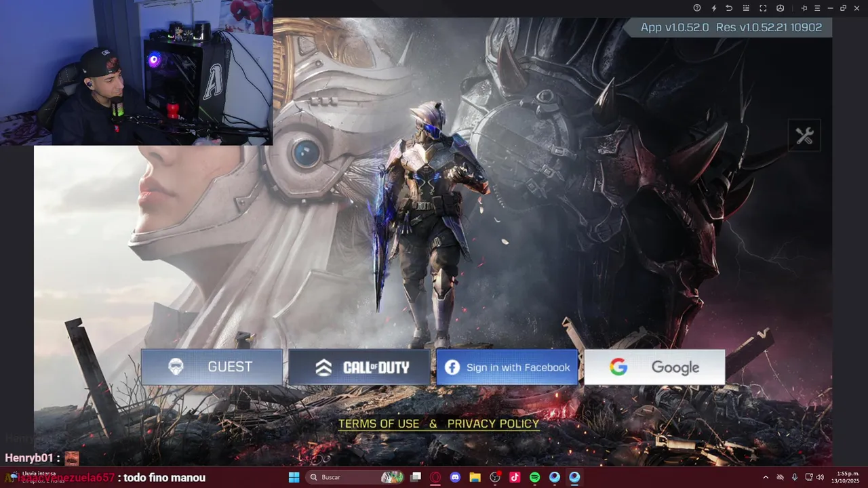Click the microphone tray icon

(795, 477)
